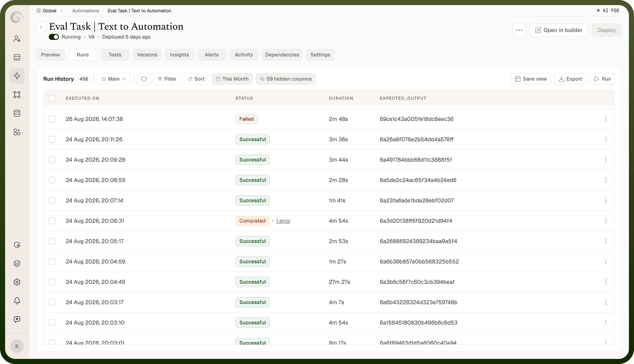This screenshot has height=364, width=634.
Task: Open the Automations lightning icon in sidebar
Action: pos(17,76)
